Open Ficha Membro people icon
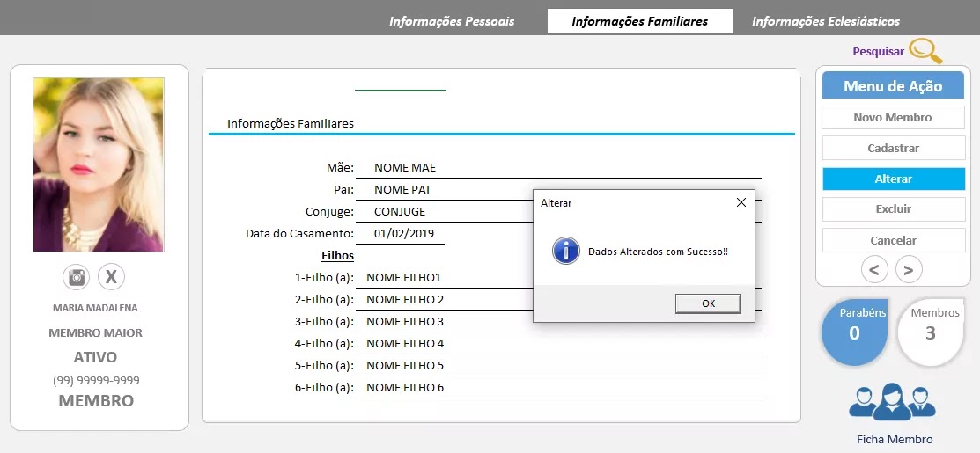 [x=892, y=401]
